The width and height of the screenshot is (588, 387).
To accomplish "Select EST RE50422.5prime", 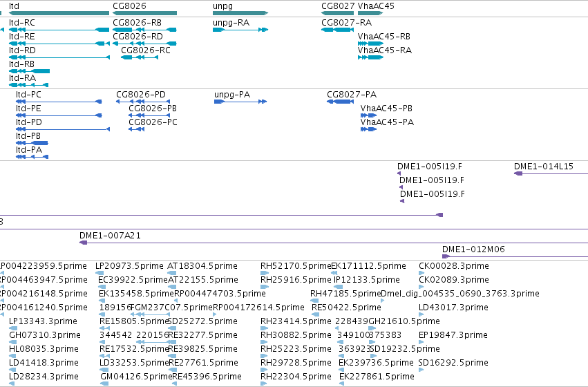I will click(x=346, y=308).
